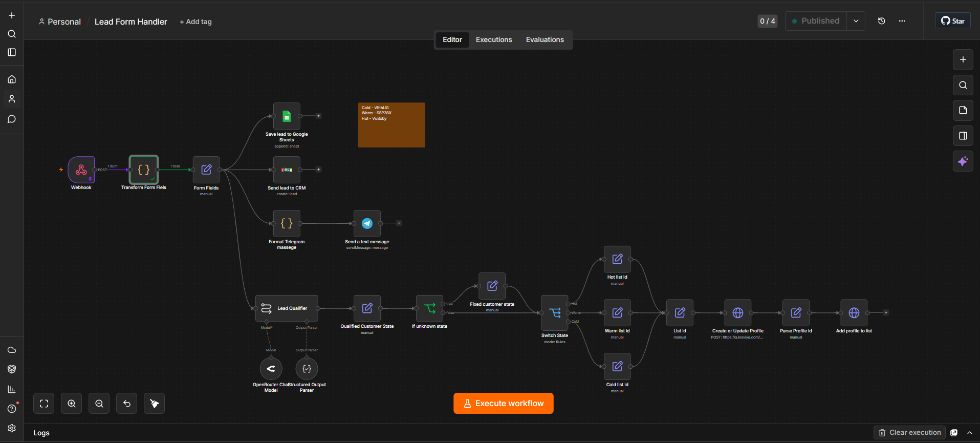Select the Save lead to Google Sheets node
The height and width of the screenshot is (443, 980).
pos(287,116)
